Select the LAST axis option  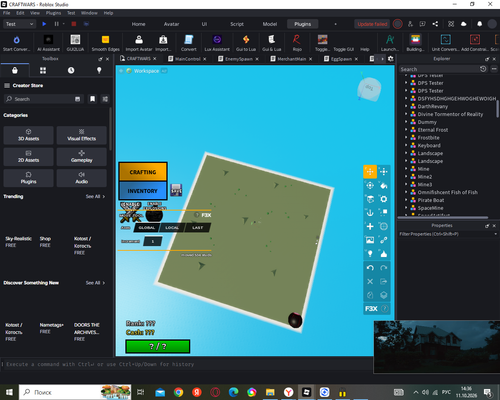(x=198, y=228)
